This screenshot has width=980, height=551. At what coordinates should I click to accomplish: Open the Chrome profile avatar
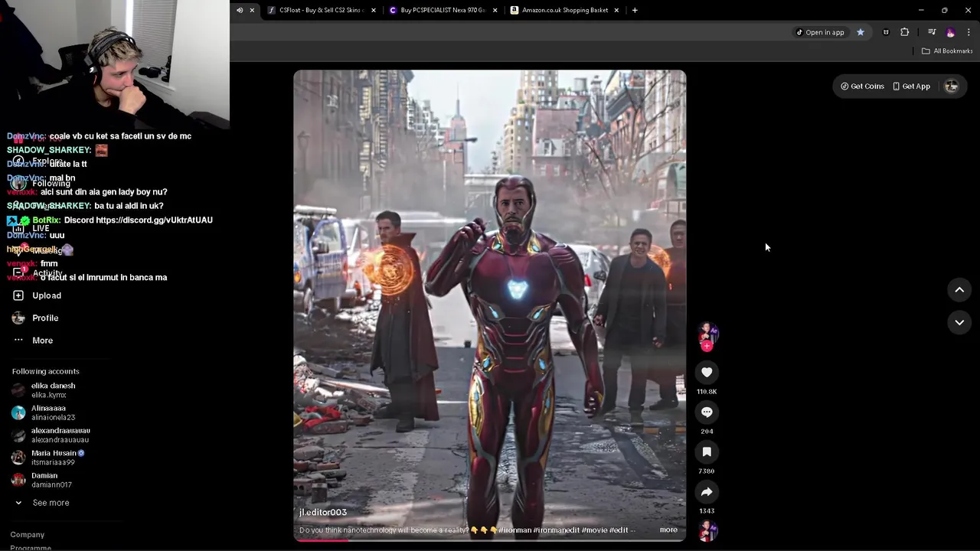pyautogui.click(x=950, y=32)
